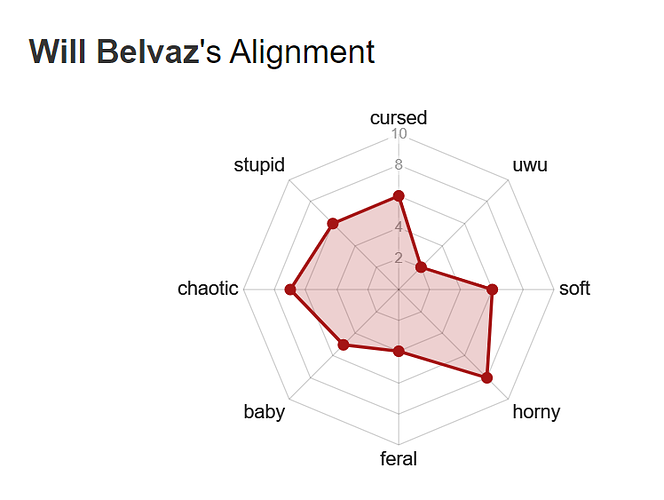The image size is (664, 500).
Task: Click the scale tick label 2
Action: 399,259
